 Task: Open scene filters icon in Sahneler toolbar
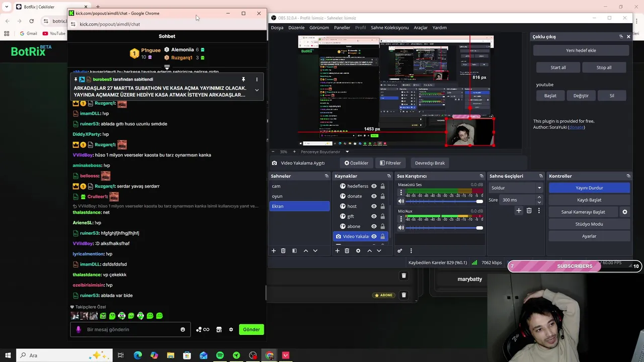click(x=294, y=251)
